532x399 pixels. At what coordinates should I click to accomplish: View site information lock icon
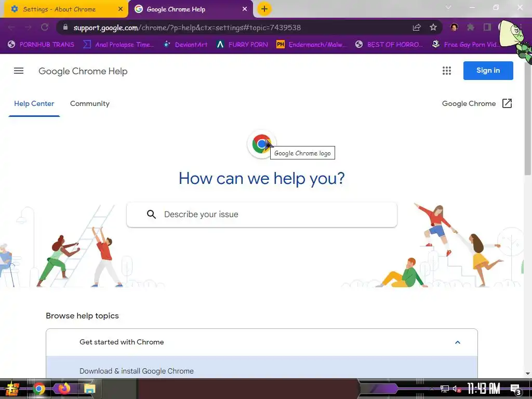point(65,27)
